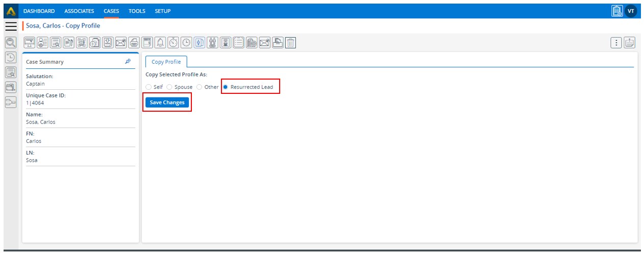Select the Self radio option
This screenshot has width=644, height=253.
[148, 87]
